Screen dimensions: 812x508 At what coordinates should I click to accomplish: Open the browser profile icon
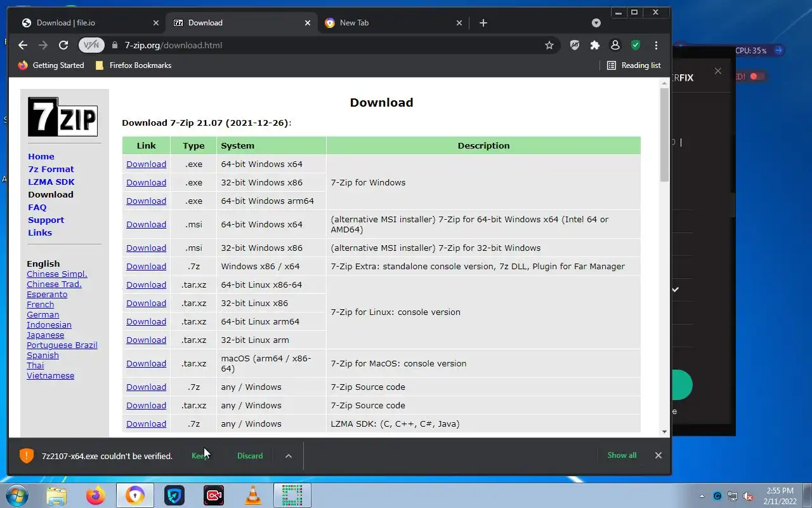point(615,45)
